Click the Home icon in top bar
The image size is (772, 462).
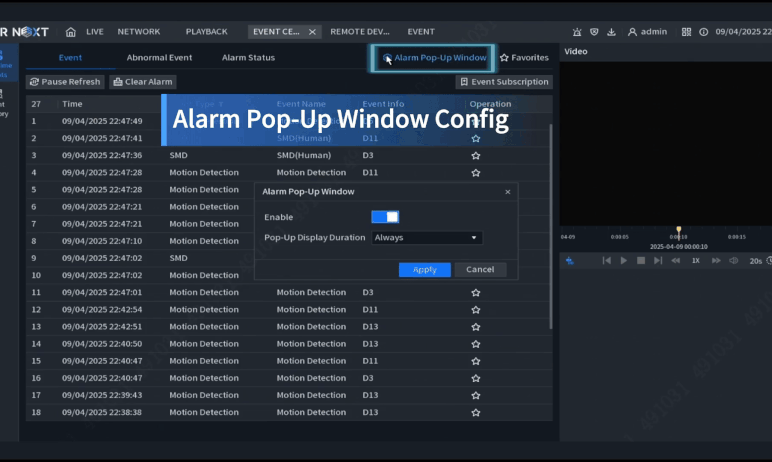(71, 32)
